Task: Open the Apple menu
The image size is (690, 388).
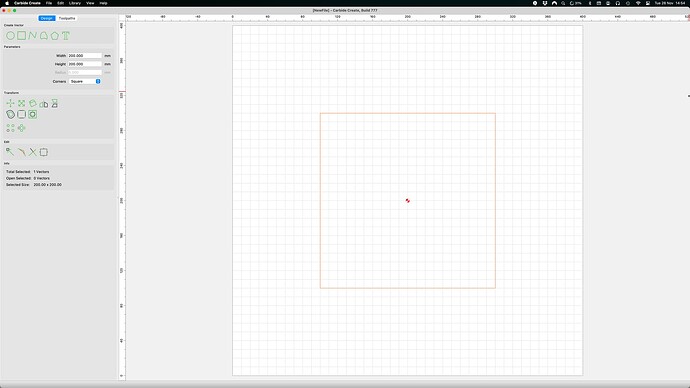Action: click(x=7, y=3)
